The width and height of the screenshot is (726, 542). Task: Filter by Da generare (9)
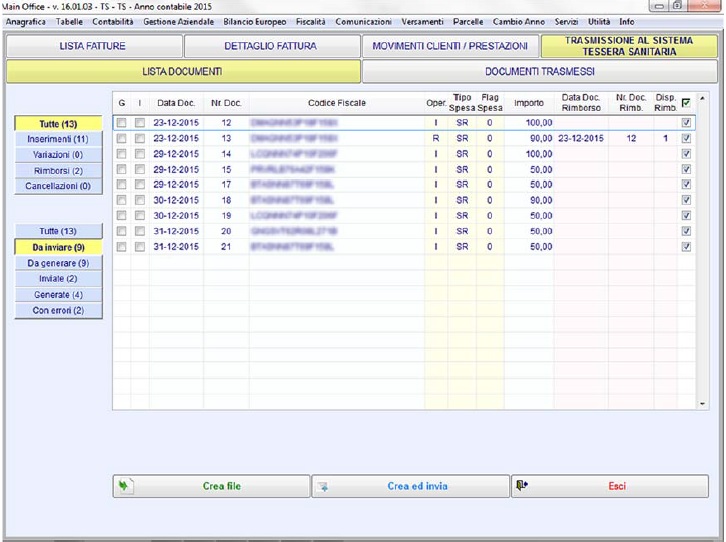(58, 263)
